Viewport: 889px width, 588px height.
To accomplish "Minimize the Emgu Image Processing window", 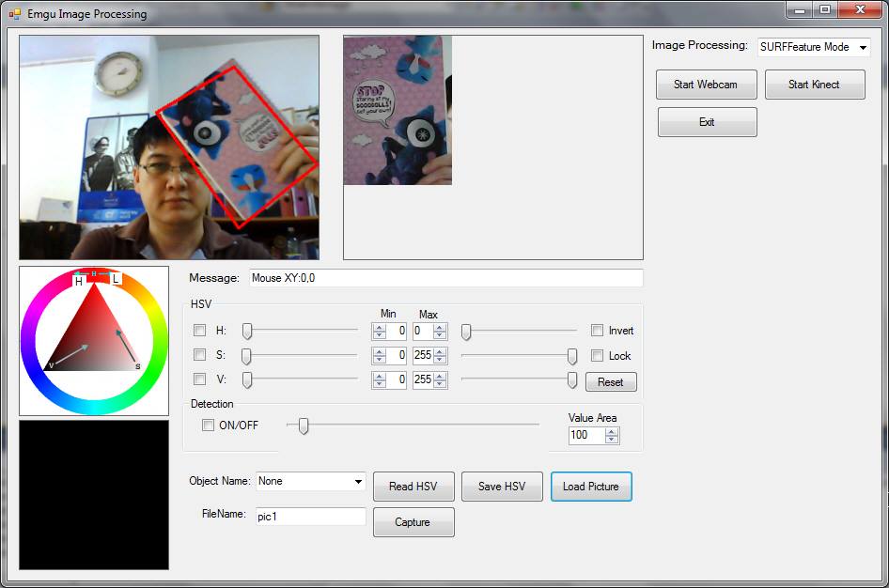I will pyautogui.click(x=800, y=9).
